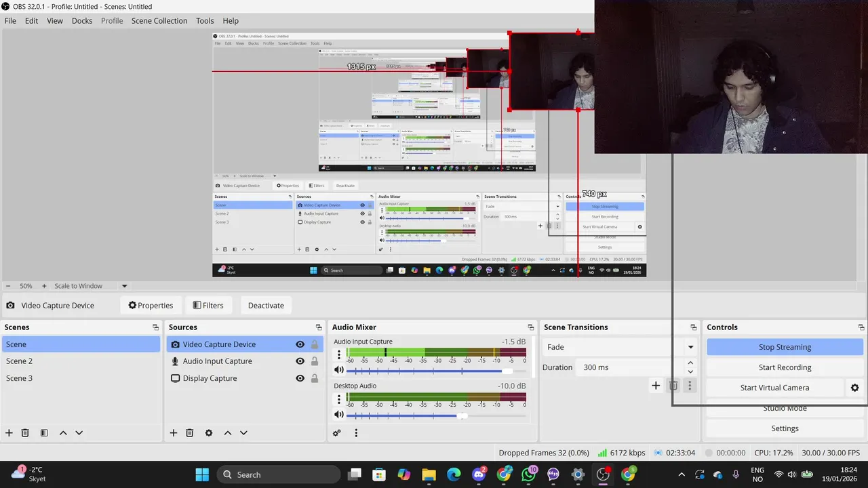
Task: Open Desktop Audio three-dot options
Action: point(339,399)
